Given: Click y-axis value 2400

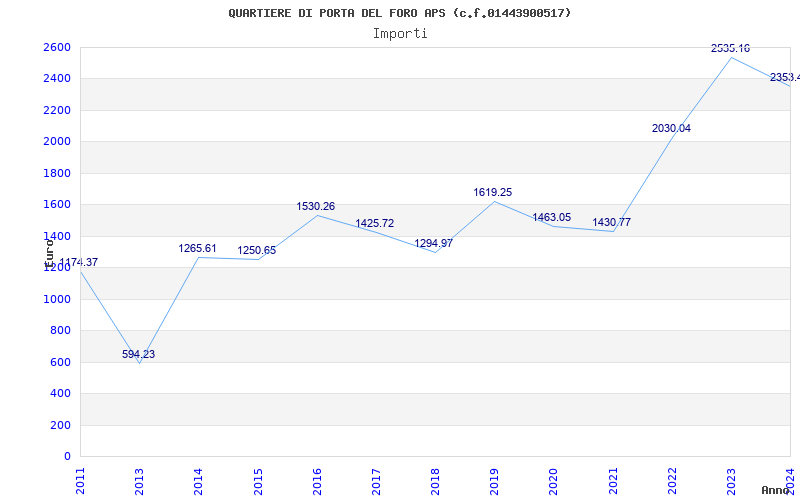Looking at the screenshot, I should pos(58,79).
